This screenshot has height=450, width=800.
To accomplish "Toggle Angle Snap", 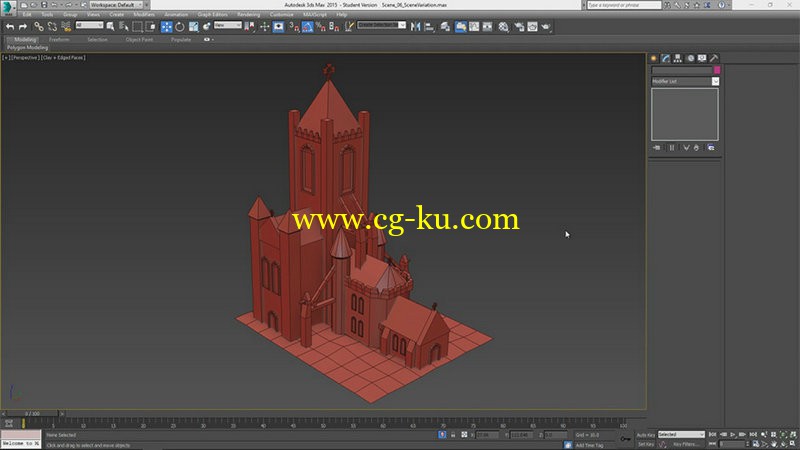I will pyautogui.click(x=307, y=27).
